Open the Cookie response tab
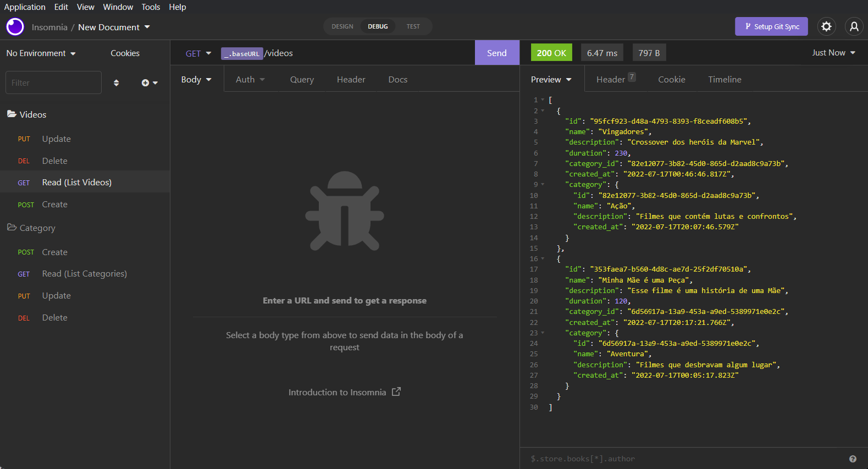This screenshot has width=868, height=469. point(671,80)
